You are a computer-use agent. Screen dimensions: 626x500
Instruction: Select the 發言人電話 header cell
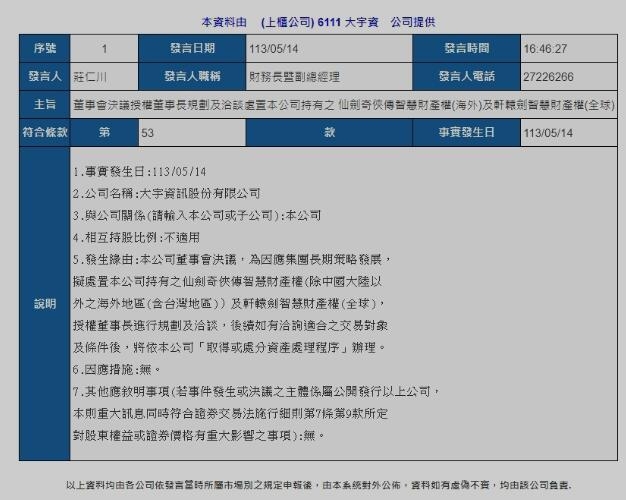point(466,76)
